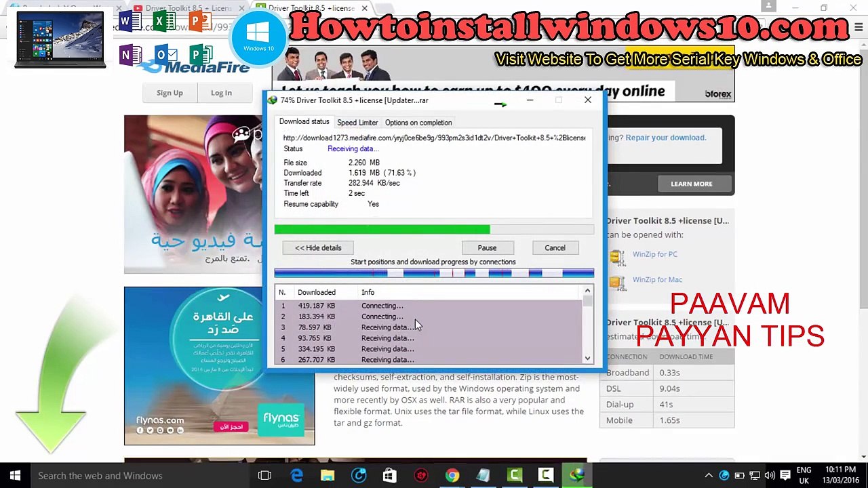Viewport: 868px width, 488px height.
Task: Select the connection row with 93.765 KB
Action: [429, 338]
